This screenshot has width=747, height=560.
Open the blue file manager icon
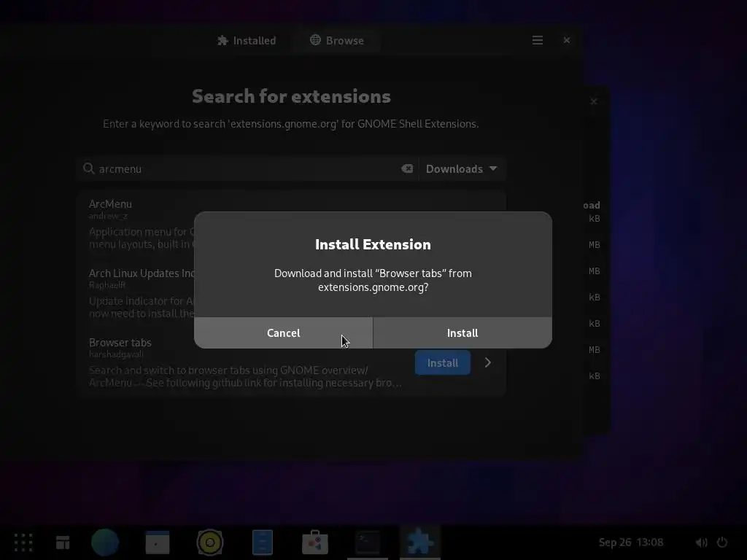[263, 542]
